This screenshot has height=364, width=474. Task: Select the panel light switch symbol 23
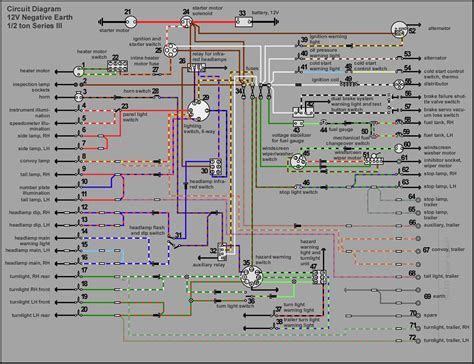pyautogui.click(x=117, y=110)
